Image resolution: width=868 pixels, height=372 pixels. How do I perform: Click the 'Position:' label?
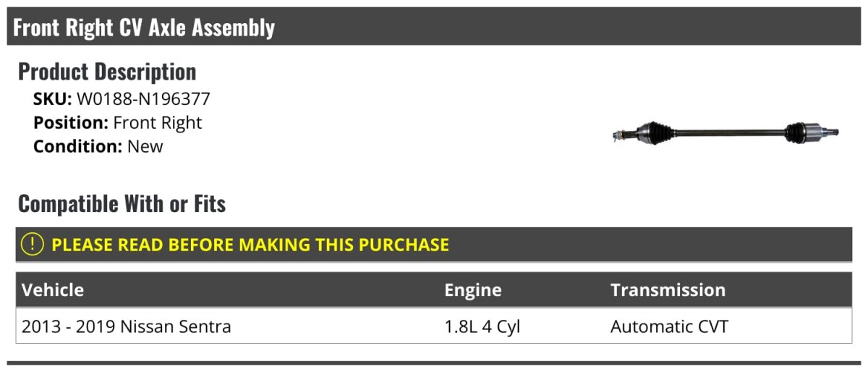tap(71, 123)
